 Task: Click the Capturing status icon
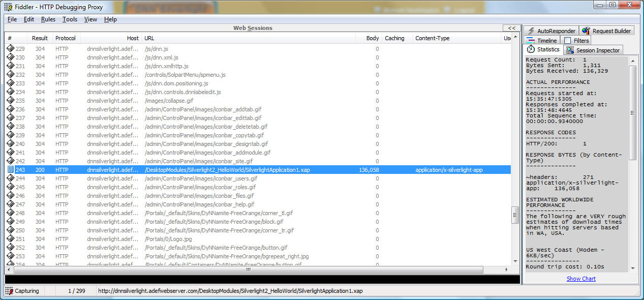9,291
